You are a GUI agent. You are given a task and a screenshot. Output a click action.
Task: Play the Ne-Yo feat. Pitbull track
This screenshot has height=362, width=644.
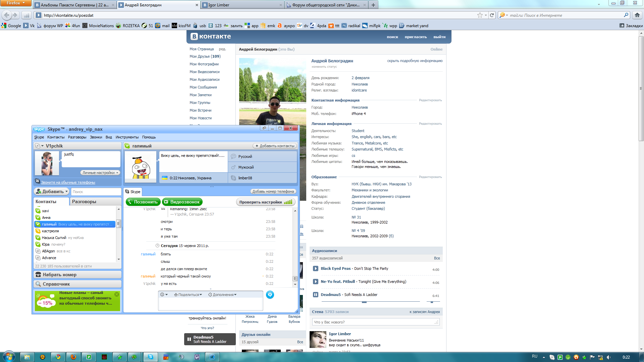[316, 282]
